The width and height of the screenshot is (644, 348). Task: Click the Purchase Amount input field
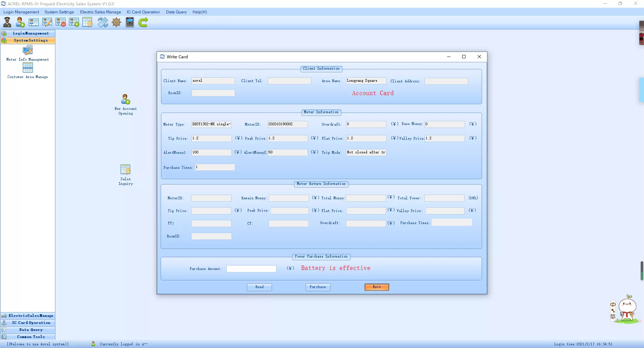click(x=251, y=269)
